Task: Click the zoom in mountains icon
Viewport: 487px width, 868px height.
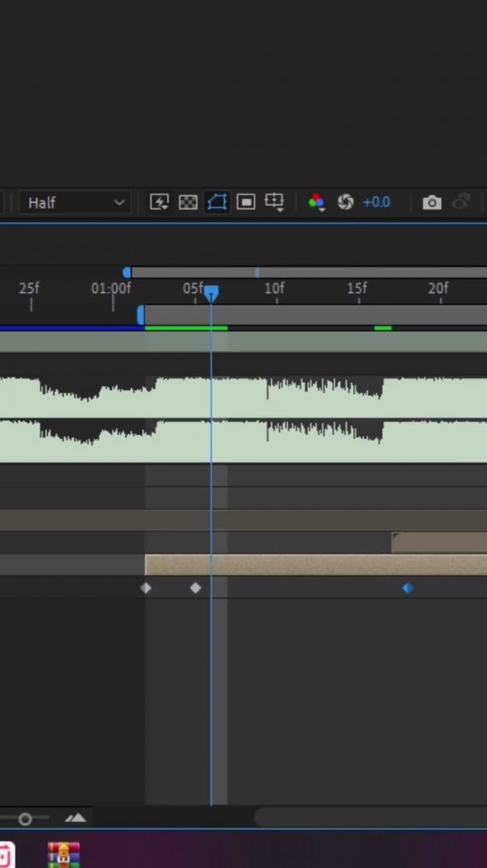Action: pyautogui.click(x=76, y=818)
